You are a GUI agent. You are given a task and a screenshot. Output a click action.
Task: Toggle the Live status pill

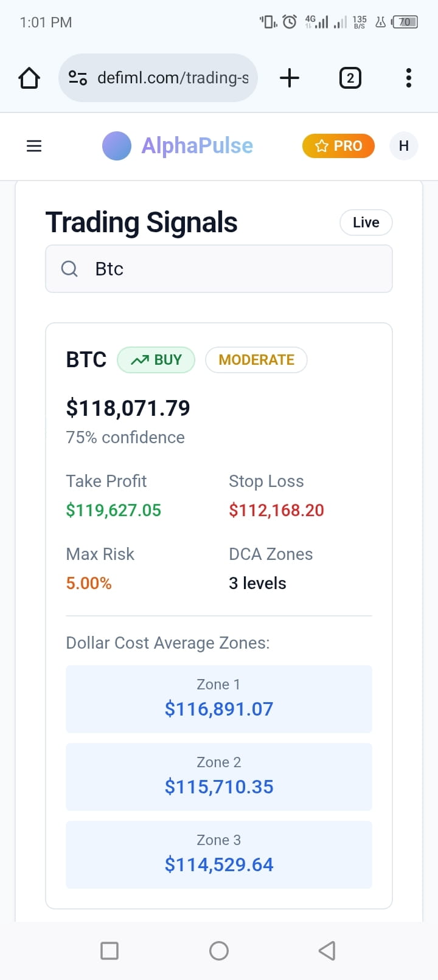click(x=366, y=223)
